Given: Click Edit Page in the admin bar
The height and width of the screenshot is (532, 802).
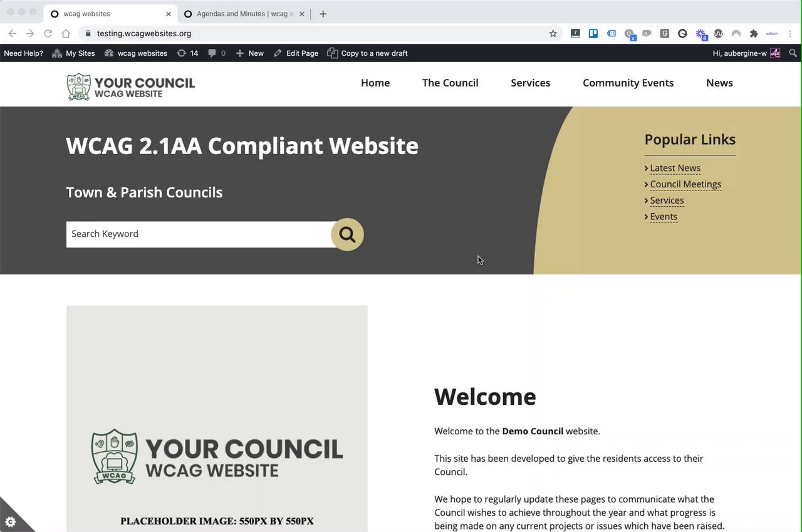Looking at the screenshot, I should point(296,53).
